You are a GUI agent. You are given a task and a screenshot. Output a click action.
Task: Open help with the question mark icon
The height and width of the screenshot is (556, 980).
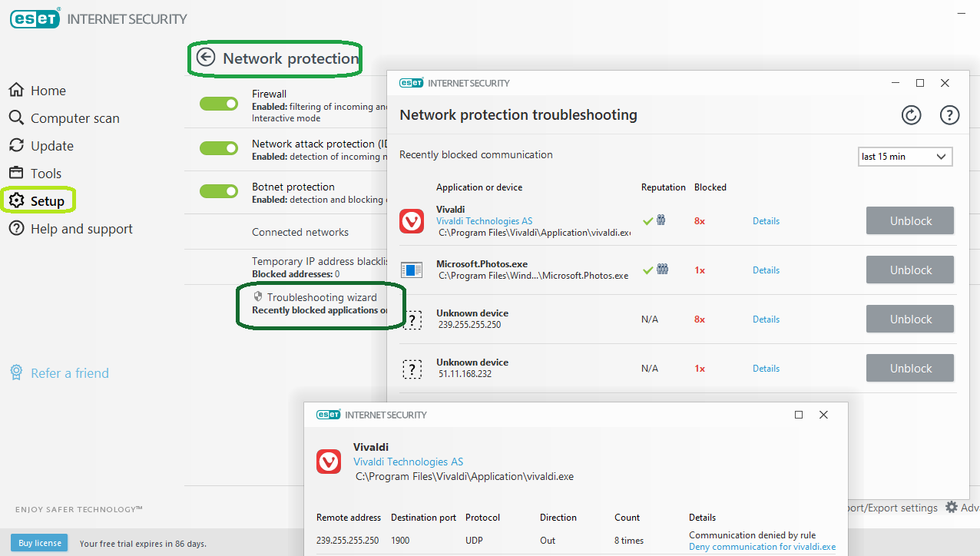[950, 115]
